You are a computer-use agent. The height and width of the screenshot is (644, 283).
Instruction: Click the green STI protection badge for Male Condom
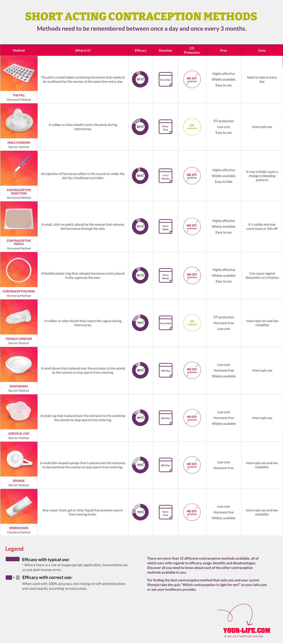pyautogui.click(x=192, y=127)
